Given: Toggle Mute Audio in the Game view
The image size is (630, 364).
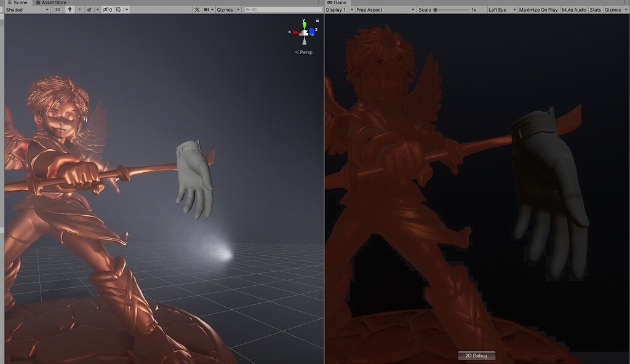Looking at the screenshot, I should pos(573,10).
